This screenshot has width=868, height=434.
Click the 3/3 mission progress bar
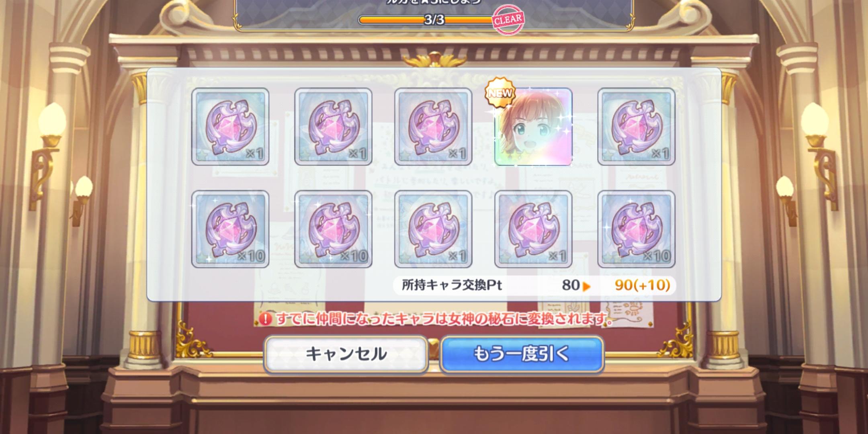coord(433,20)
